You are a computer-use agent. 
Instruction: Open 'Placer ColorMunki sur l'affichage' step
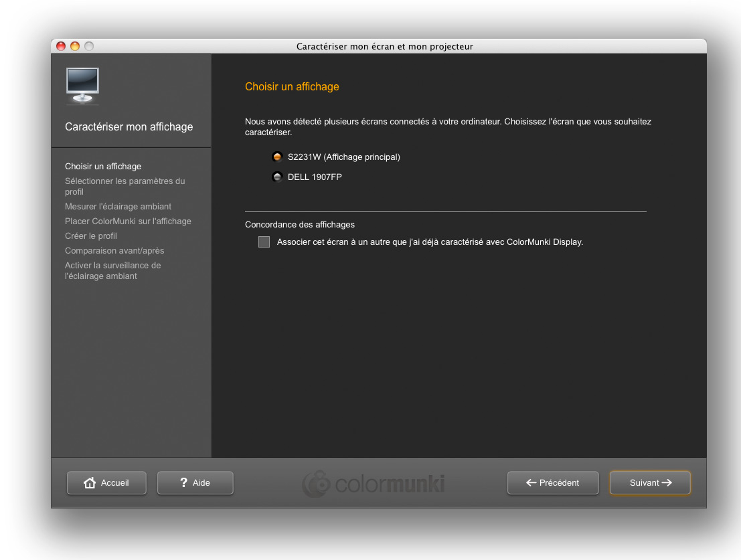click(x=128, y=221)
